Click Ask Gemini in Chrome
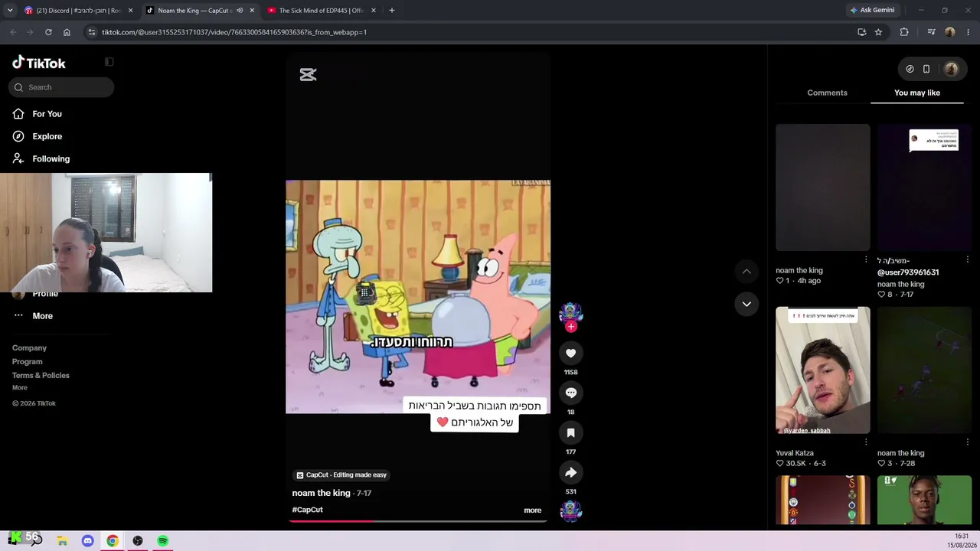 (x=872, y=11)
